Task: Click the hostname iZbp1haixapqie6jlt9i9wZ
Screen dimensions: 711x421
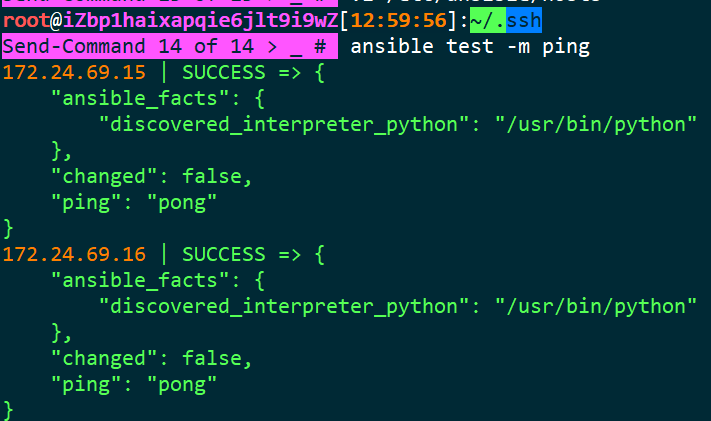Action: coord(200,20)
